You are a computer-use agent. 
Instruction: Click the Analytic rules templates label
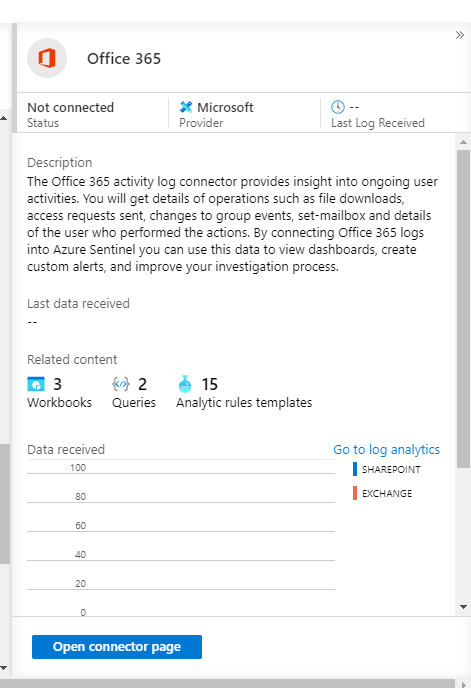point(244,402)
